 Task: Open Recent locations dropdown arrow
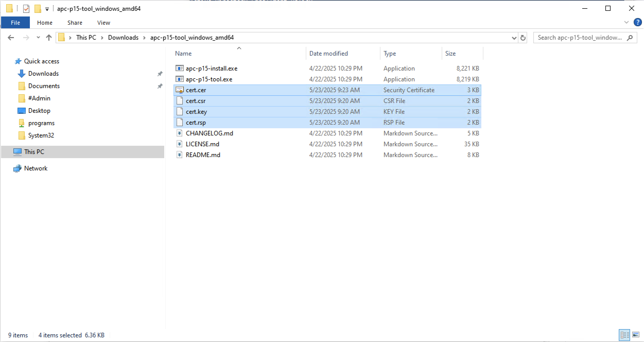coord(38,37)
